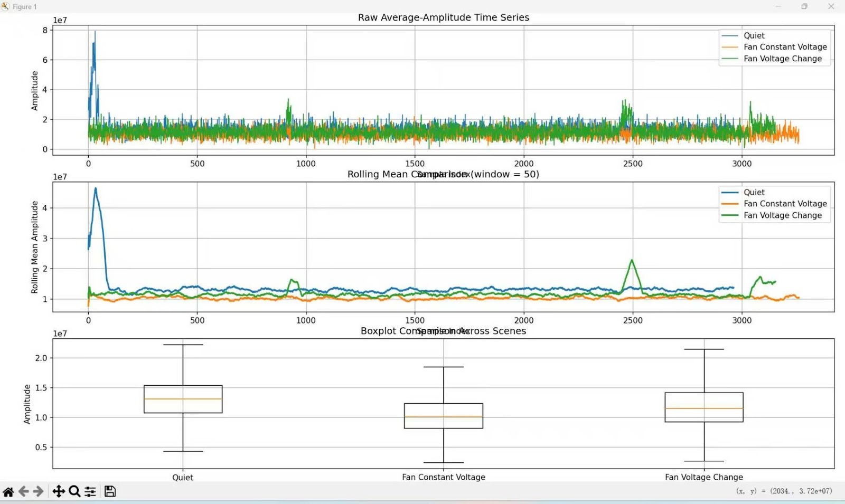
Task: Click the forward view arrow
Action: point(39,492)
